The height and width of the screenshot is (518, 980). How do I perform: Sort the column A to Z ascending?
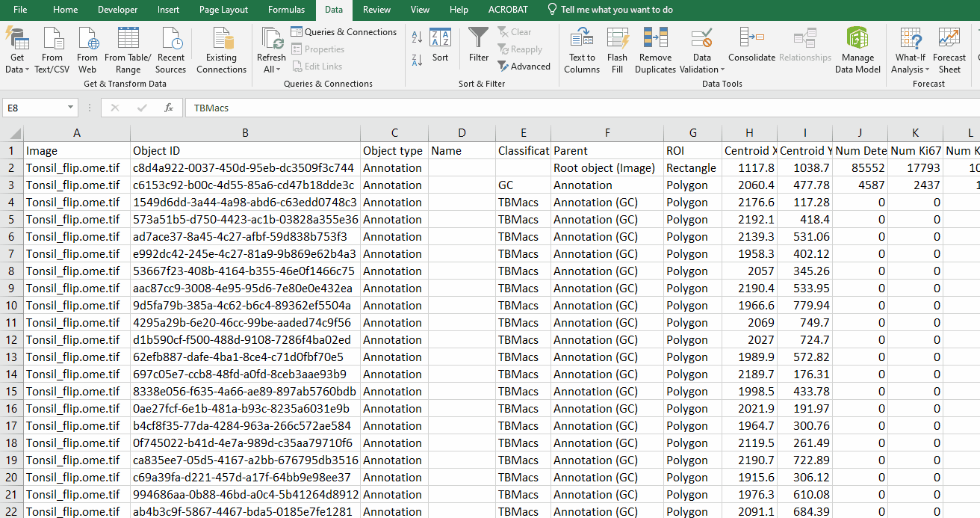click(x=417, y=37)
